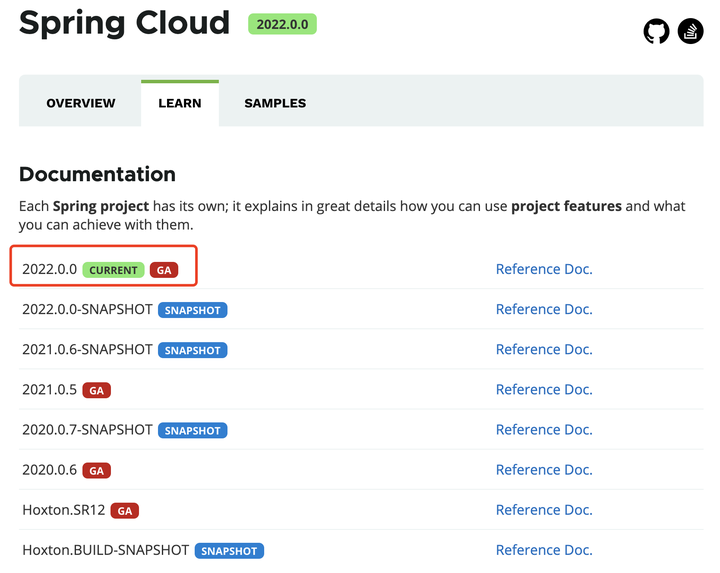Open Reference Doc for Hoxton.BUILD-SNAPSHOT

[544, 549]
